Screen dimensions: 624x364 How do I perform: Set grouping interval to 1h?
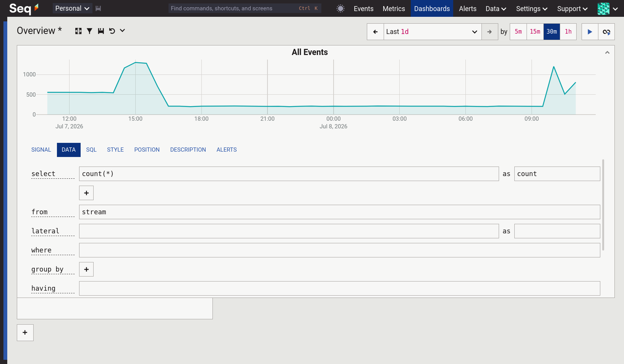568,32
